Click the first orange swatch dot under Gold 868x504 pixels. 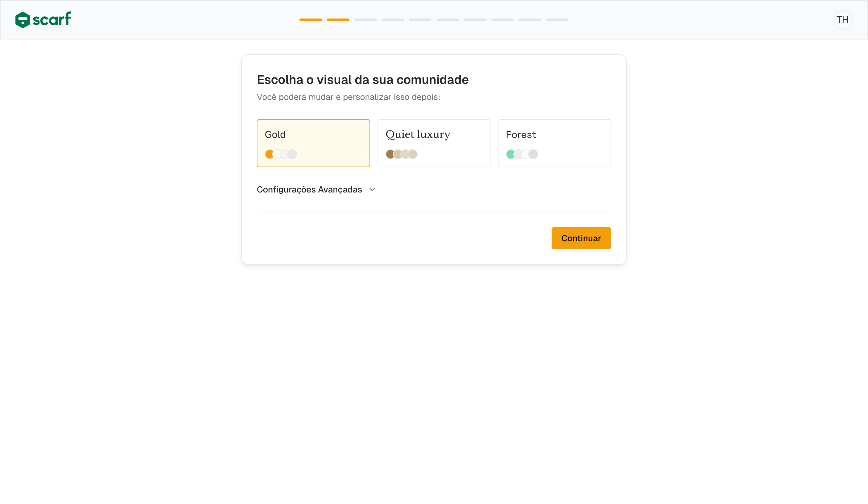click(269, 154)
